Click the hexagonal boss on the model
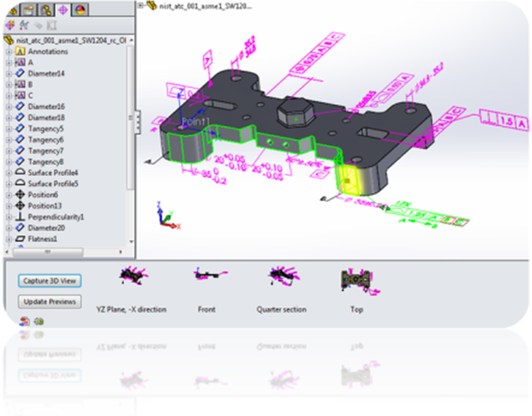The image size is (532, 416). click(295, 113)
